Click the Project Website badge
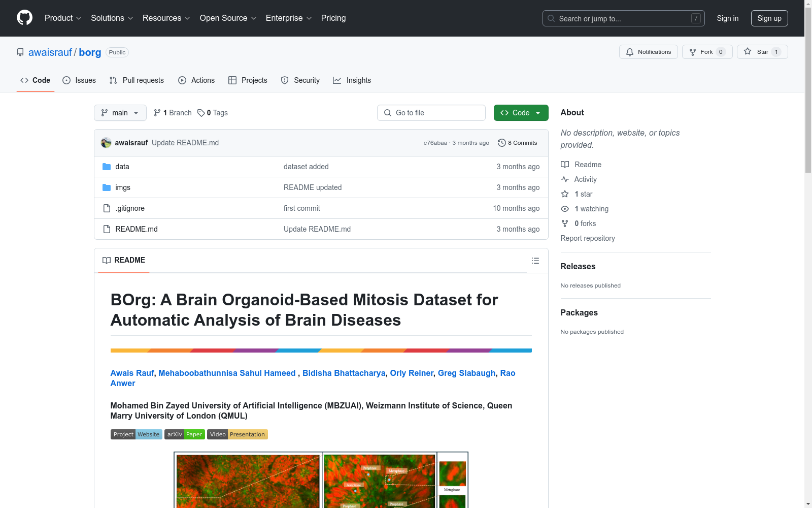Screen dimensions: 812x508 (x=137, y=434)
